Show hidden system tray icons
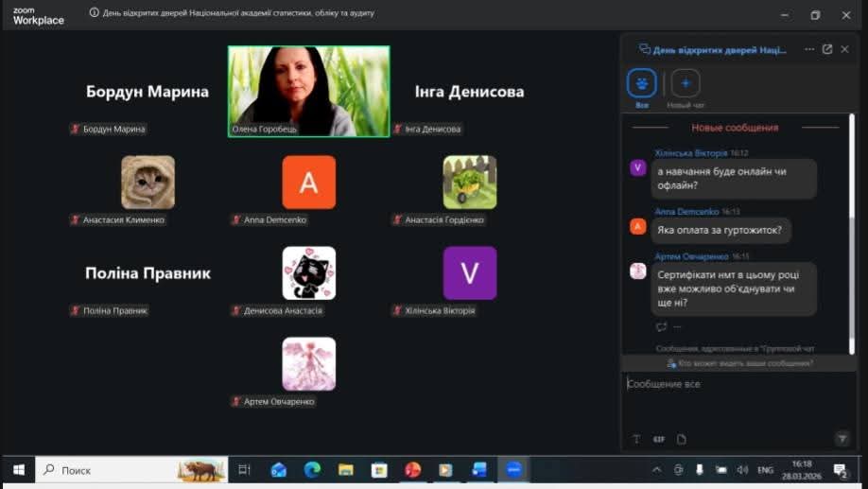The height and width of the screenshot is (489, 868). click(x=657, y=469)
